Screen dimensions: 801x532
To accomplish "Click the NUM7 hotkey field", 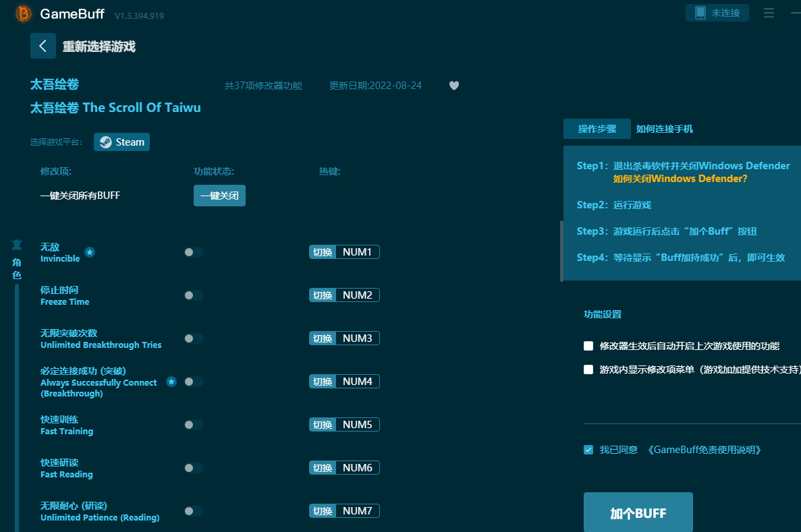I will [357, 511].
